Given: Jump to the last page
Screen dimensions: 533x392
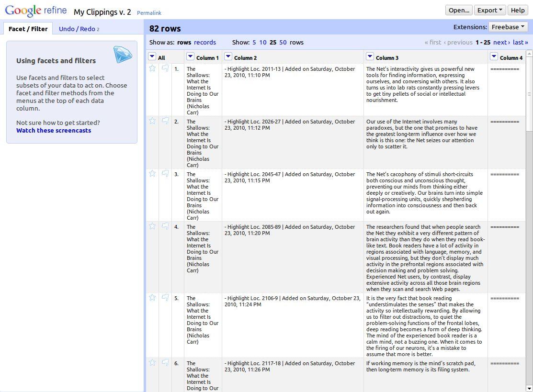Looking at the screenshot, I should point(521,43).
